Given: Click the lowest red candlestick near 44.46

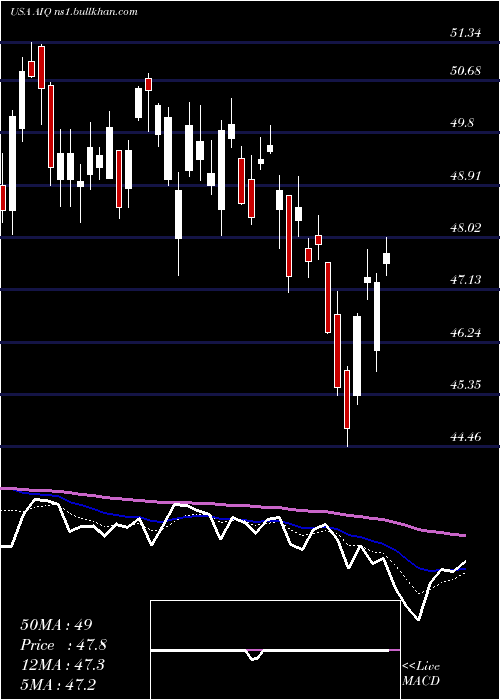Looking at the screenshot, I should 347,400.
